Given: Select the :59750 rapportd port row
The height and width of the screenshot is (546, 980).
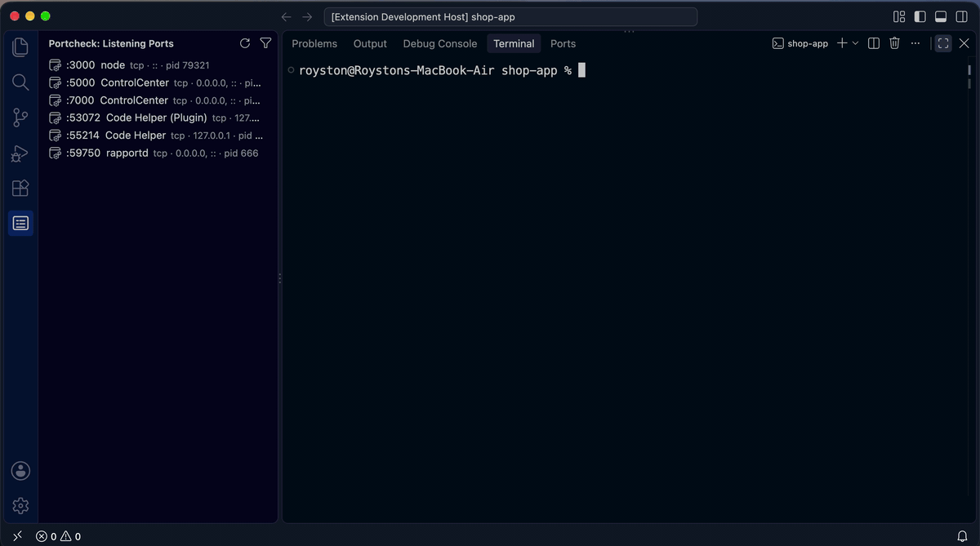Looking at the screenshot, I should pos(158,153).
